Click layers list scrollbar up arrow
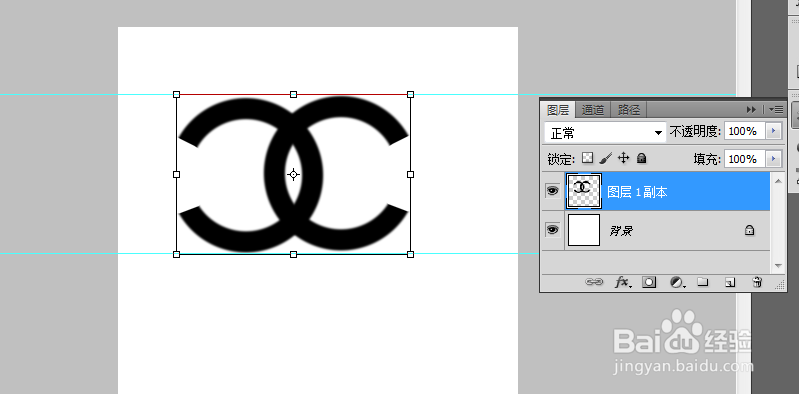Screen dimensions: 799x394 [x=778, y=180]
